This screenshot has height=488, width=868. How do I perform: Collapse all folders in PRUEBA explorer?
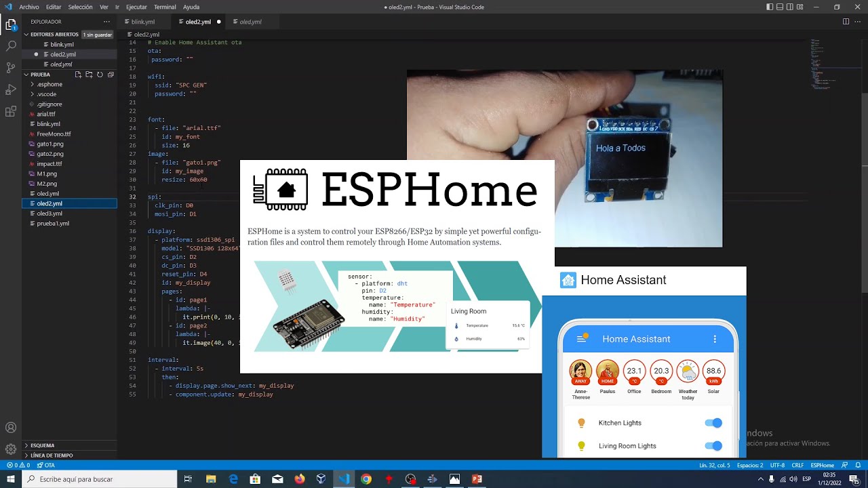point(111,75)
